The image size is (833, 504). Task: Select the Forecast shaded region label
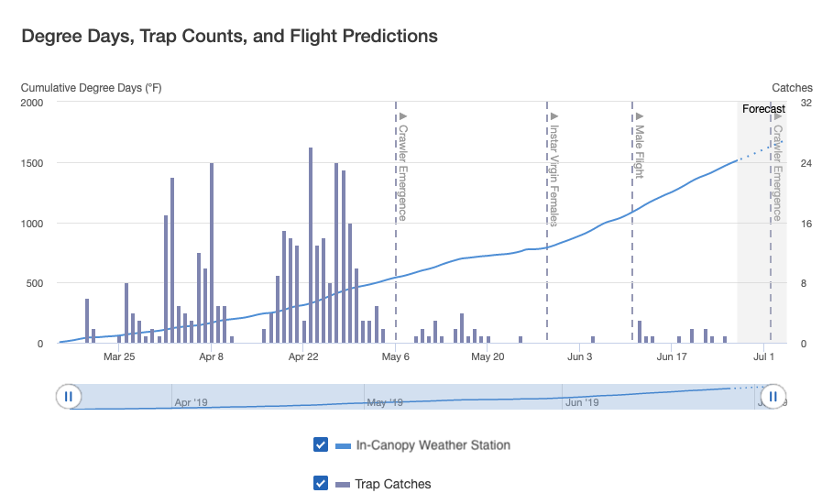[763, 109]
